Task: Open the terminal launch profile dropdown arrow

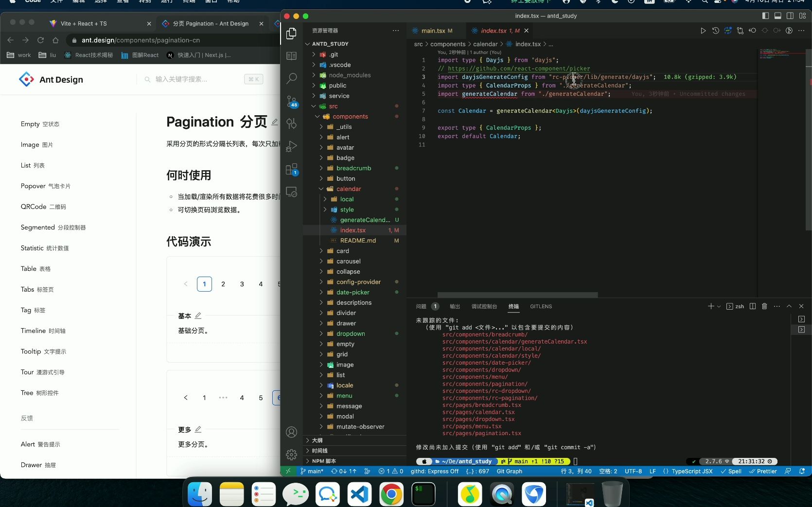Action: point(719,306)
